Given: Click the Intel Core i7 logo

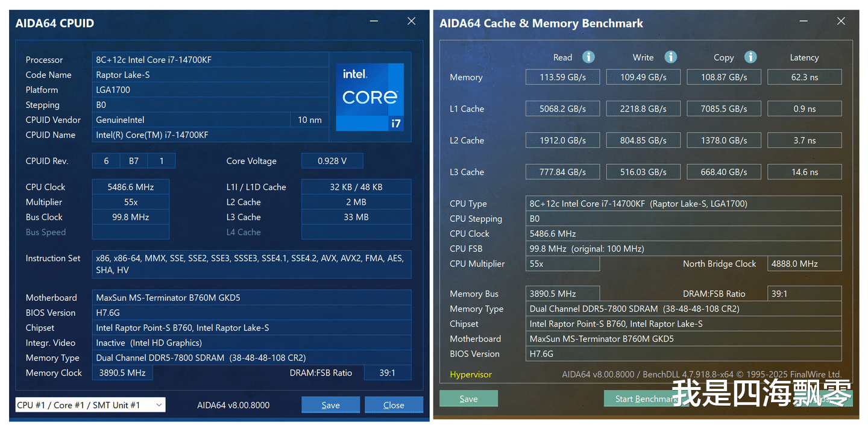Looking at the screenshot, I should pyautogui.click(x=370, y=97).
